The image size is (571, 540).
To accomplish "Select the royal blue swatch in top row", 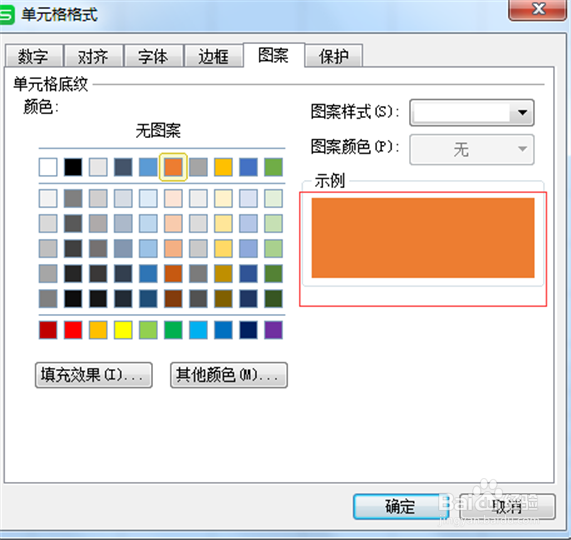I will [x=248, y=167].
